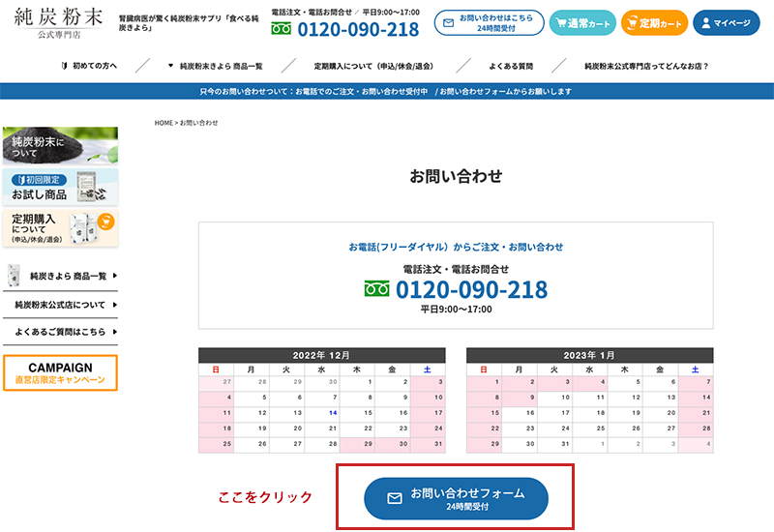Click the envelope icon in header contact button

pos(448,22)
